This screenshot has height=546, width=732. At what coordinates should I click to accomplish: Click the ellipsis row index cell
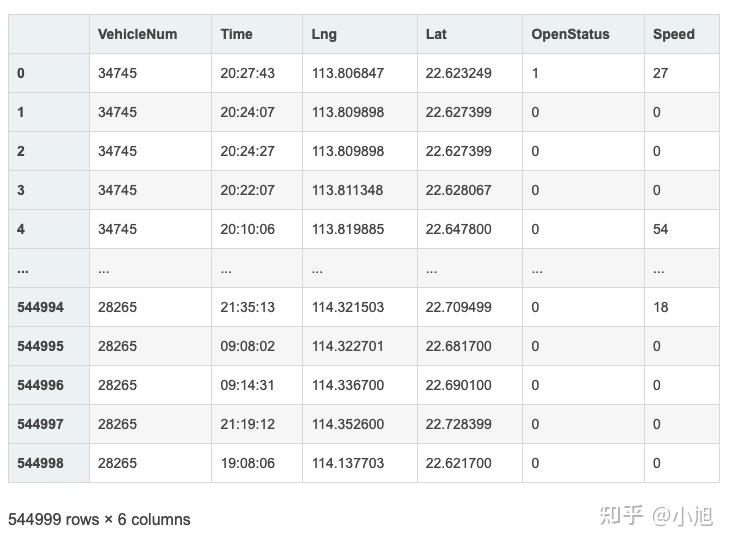[x=23, y=268]
